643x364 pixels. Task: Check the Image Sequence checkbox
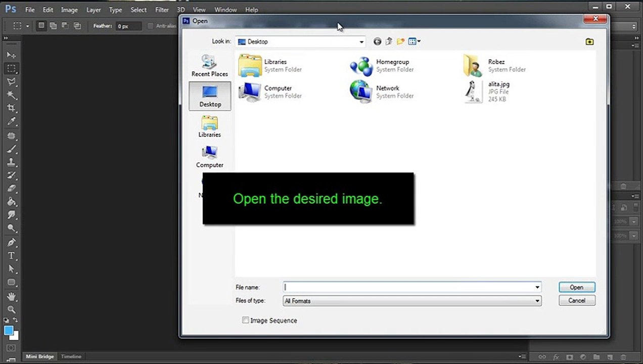(246, 320)
